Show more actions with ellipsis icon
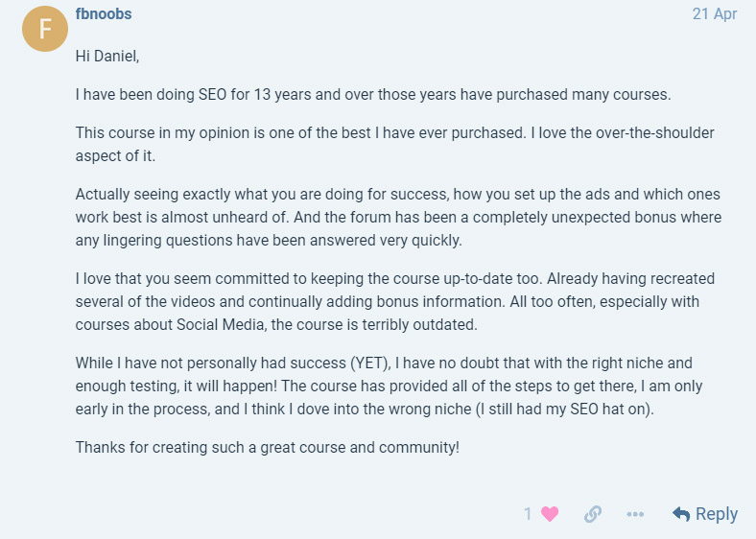 click(x=635, y=514)
